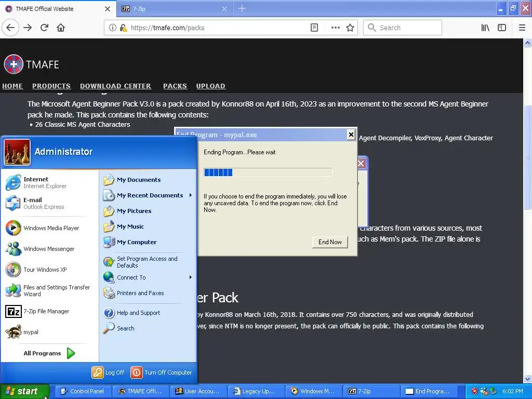The height and width of the screenshot is (399, 532).
Task: Show site information icon in address bar
Action: pyautogui.click(x=112, y=28)
